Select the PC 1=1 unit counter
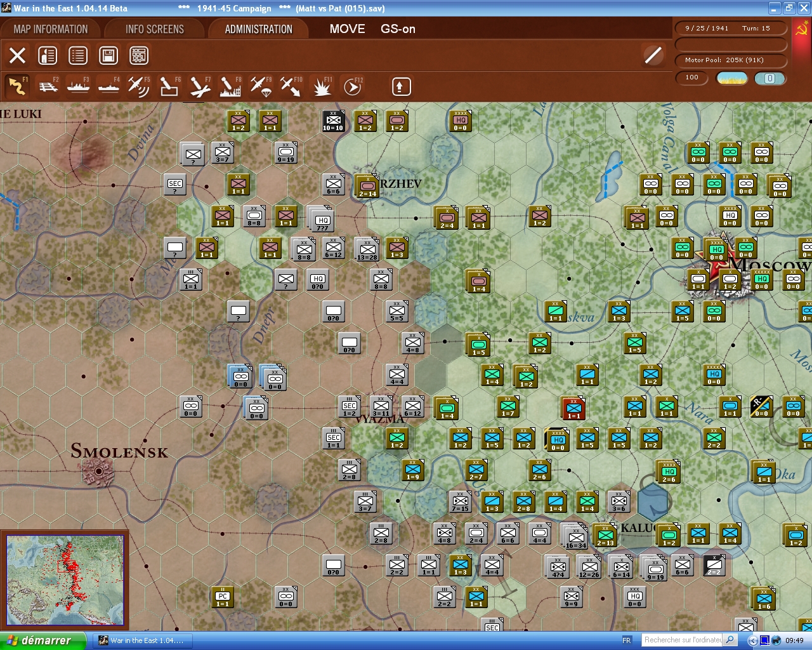 223,597
